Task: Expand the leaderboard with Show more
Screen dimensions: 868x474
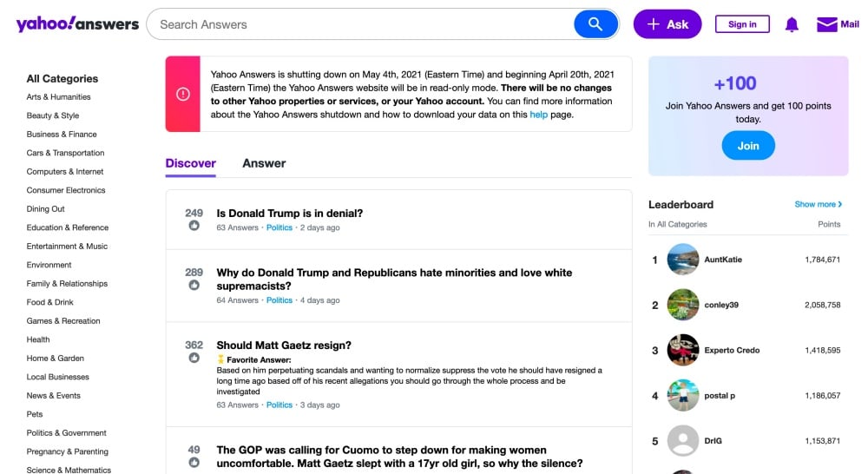Action: [x=818, y=204]
